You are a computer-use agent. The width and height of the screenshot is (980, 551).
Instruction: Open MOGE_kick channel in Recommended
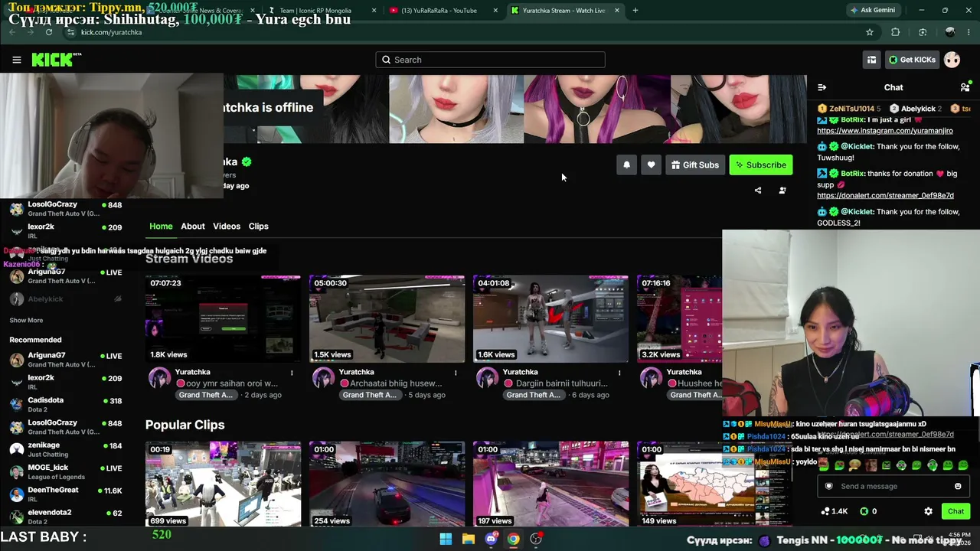click(x=65, y=472)
